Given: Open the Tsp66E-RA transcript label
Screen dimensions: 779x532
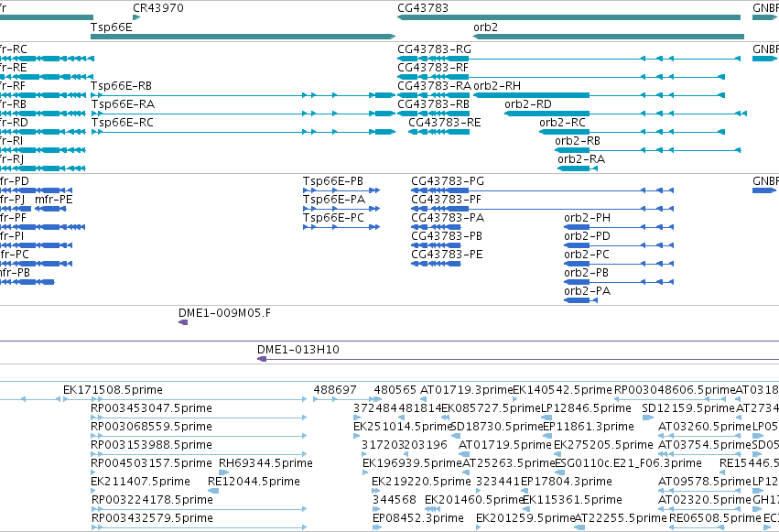Looking at the screenshot, I should point(123,104).
